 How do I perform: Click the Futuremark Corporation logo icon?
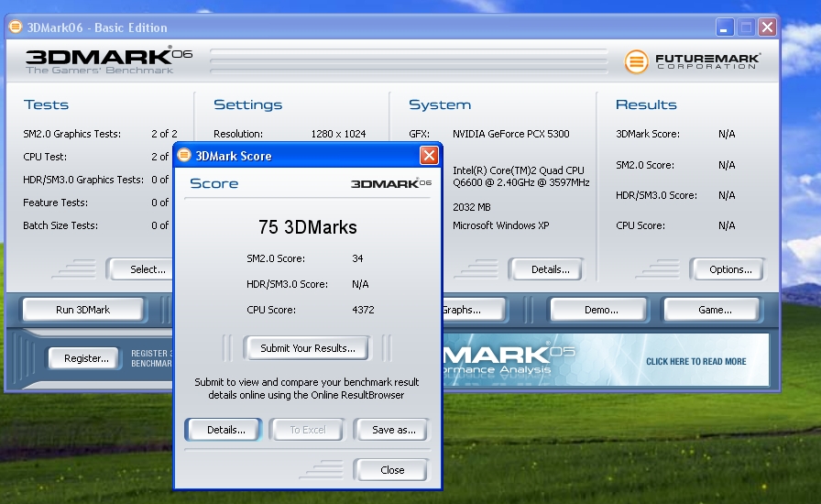coord(636,61)
